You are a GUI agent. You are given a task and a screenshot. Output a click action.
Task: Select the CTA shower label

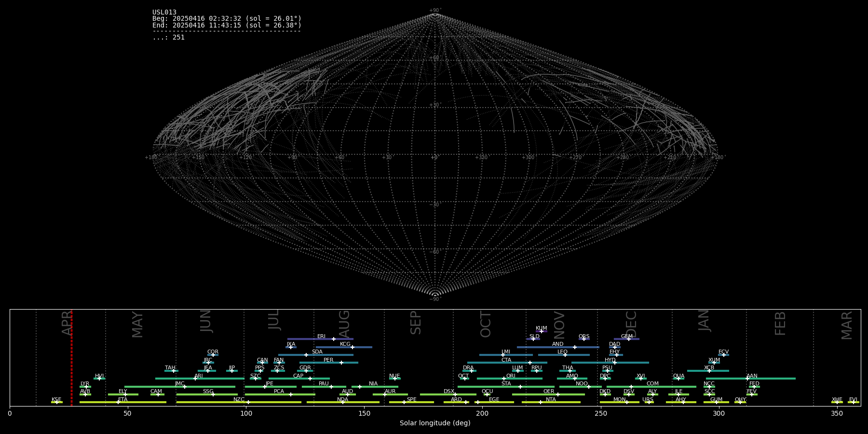coord(506,360)
